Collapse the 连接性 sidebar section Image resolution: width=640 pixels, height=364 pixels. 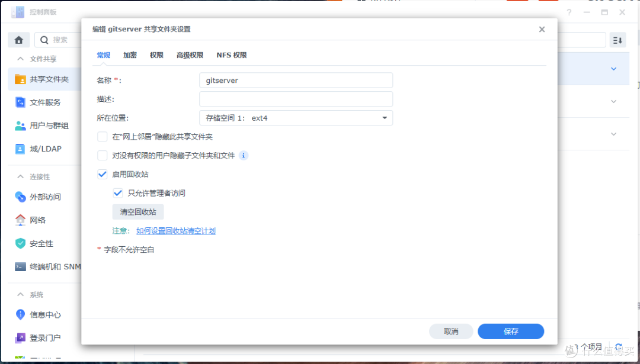[x=20, y=176]
